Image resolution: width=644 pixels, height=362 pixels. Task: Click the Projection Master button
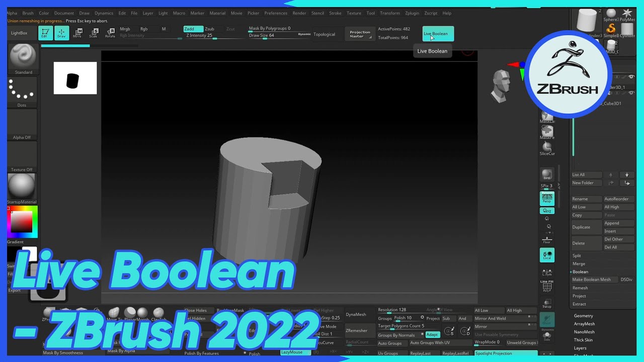360,34
